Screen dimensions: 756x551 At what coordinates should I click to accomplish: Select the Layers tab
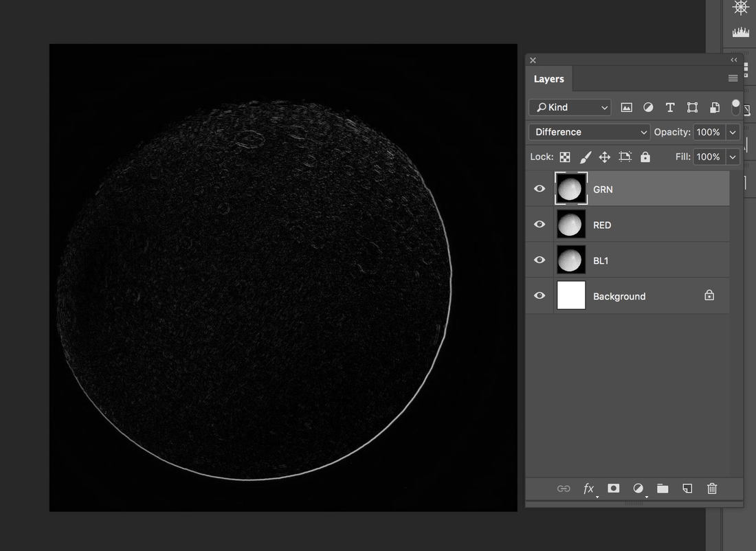click(x=548, y=79)
